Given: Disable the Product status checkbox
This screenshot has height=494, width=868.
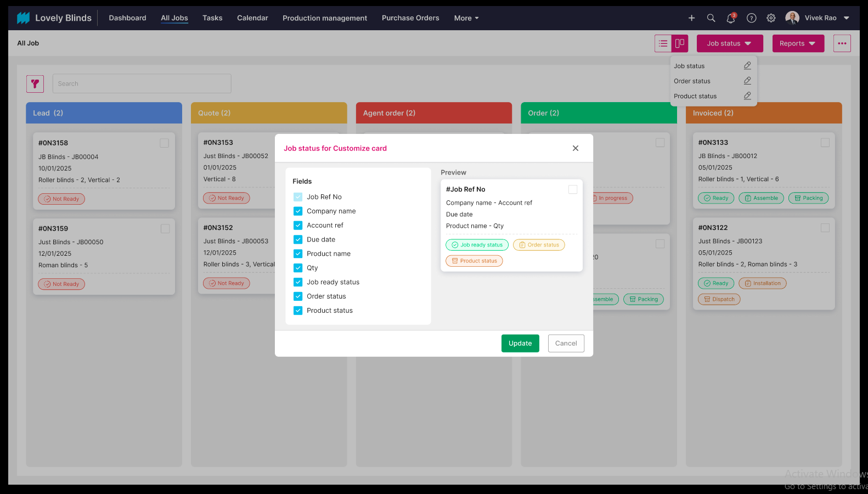Looking at the screenshot, I should click(298, 311).
